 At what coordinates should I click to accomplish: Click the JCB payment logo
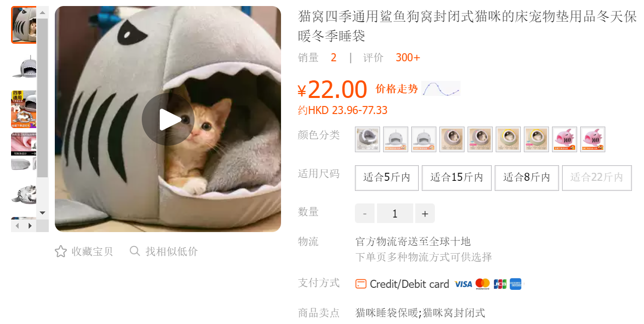(500, 284)
